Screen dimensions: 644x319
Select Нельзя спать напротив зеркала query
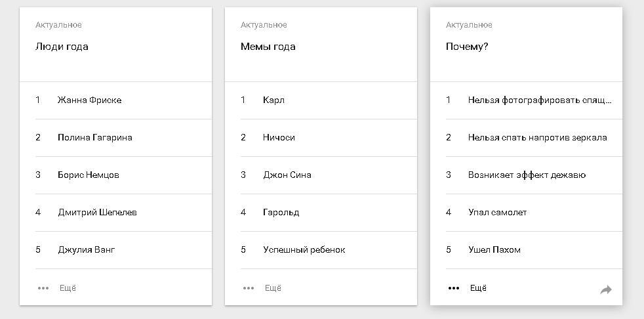click(x=537, y=138)
